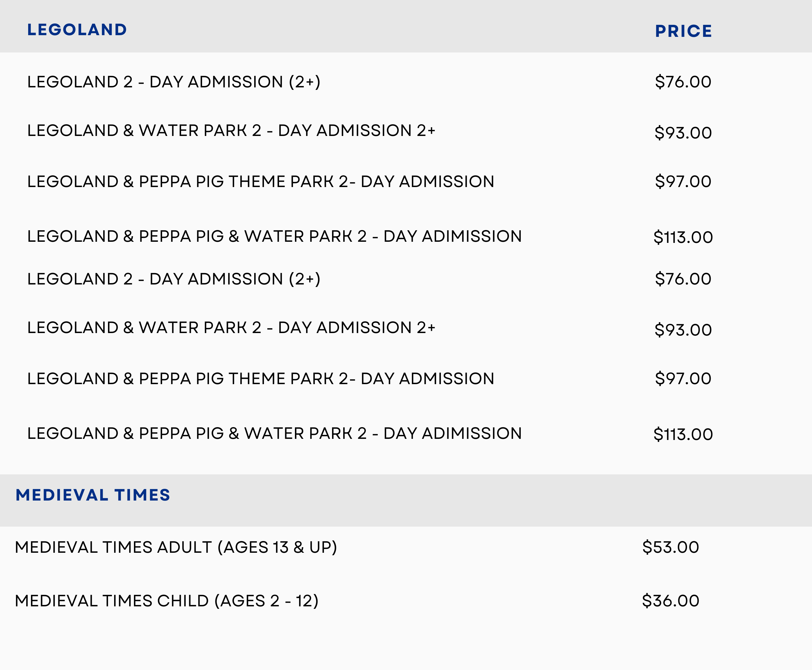Select the first $93.00 price
Screen dimensions: 812x670
coord(683,133)
